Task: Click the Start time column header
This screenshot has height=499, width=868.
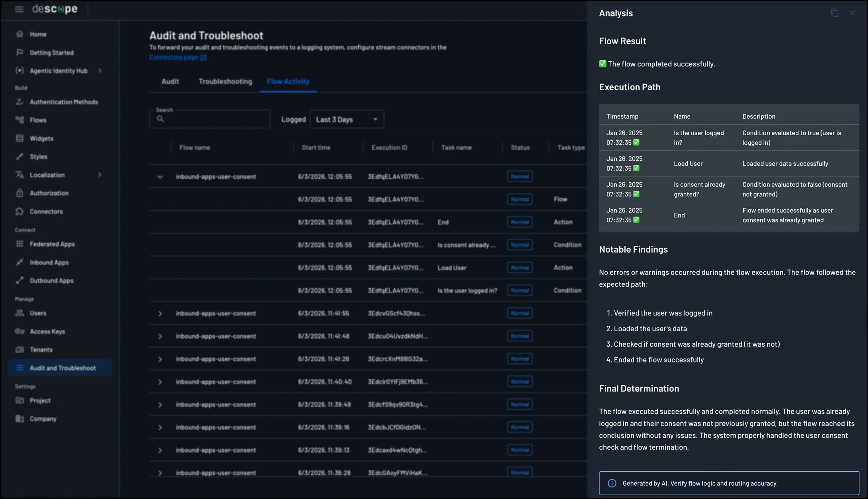Action: click(x=316, y=148)
